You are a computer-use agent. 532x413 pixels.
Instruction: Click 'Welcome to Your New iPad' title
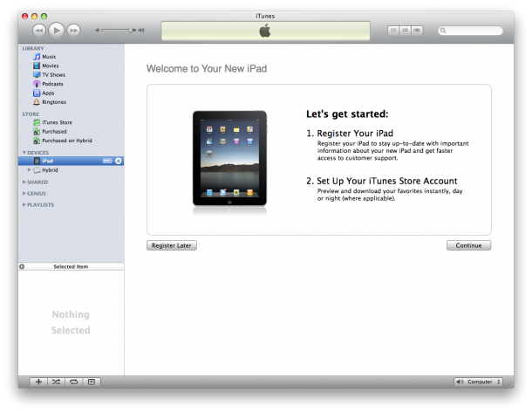click(207, 69)
